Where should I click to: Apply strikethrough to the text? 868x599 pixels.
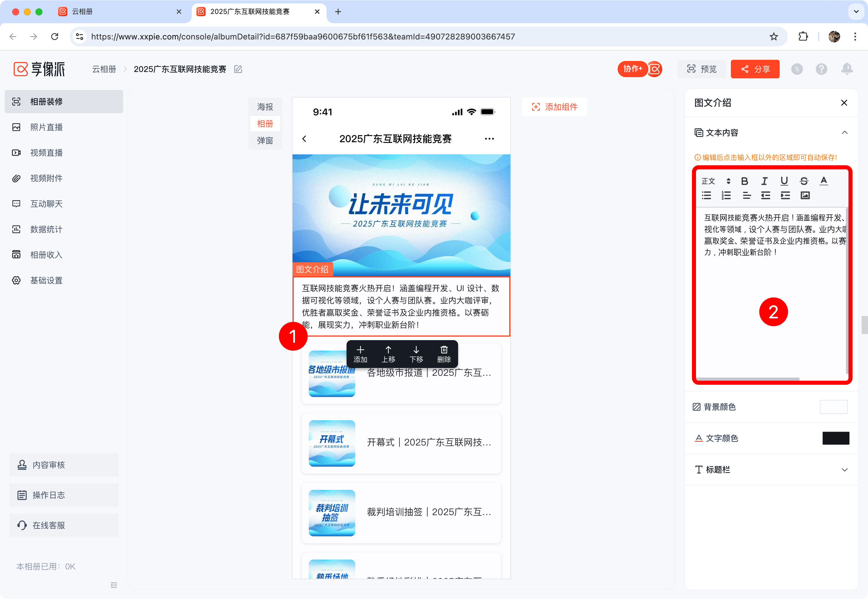click(x=804, y=181)
